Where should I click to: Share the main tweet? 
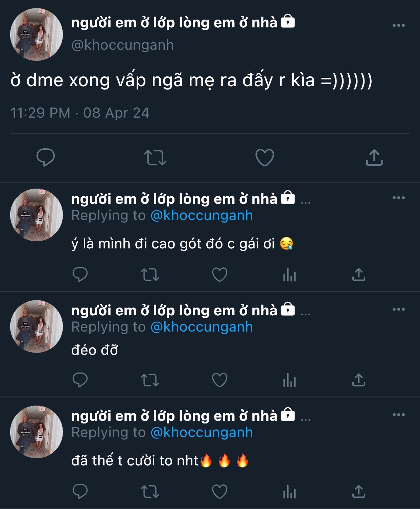(374, 157)
